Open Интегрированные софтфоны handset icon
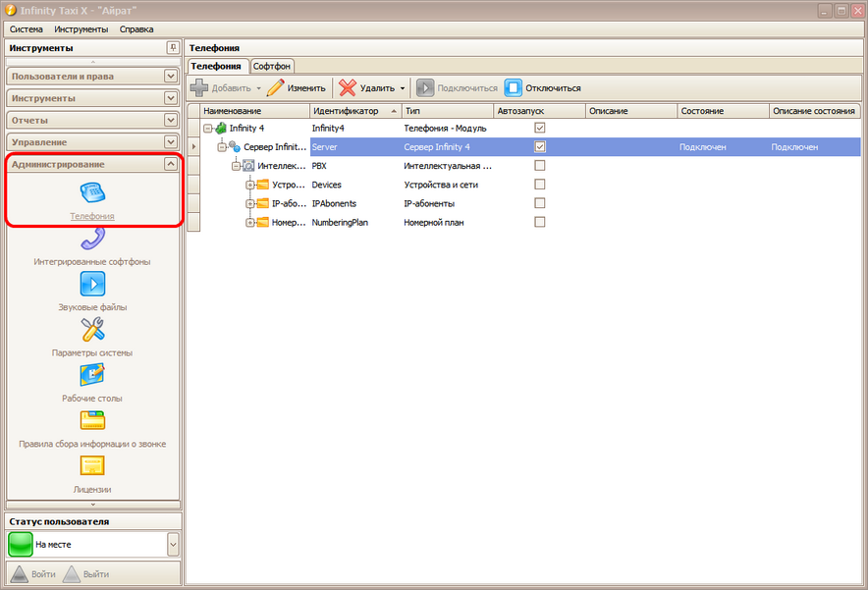 click(92, 240)
